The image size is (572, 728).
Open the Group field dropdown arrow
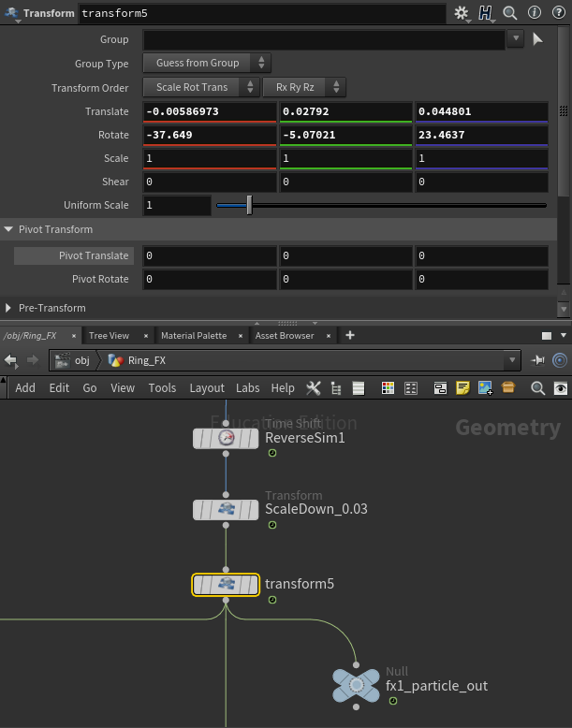click(x=515, y=39)
